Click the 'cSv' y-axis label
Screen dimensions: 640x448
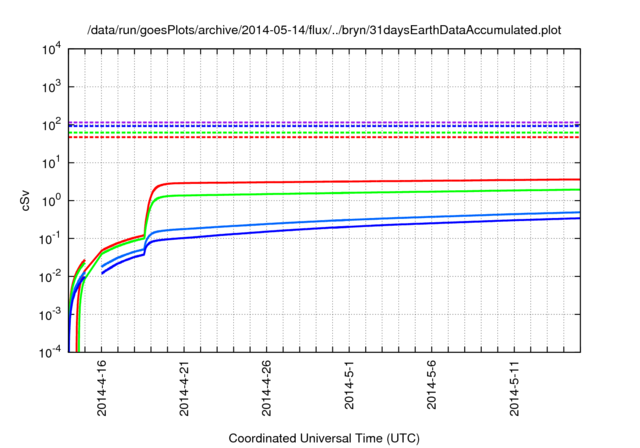[x=26, y=201]
